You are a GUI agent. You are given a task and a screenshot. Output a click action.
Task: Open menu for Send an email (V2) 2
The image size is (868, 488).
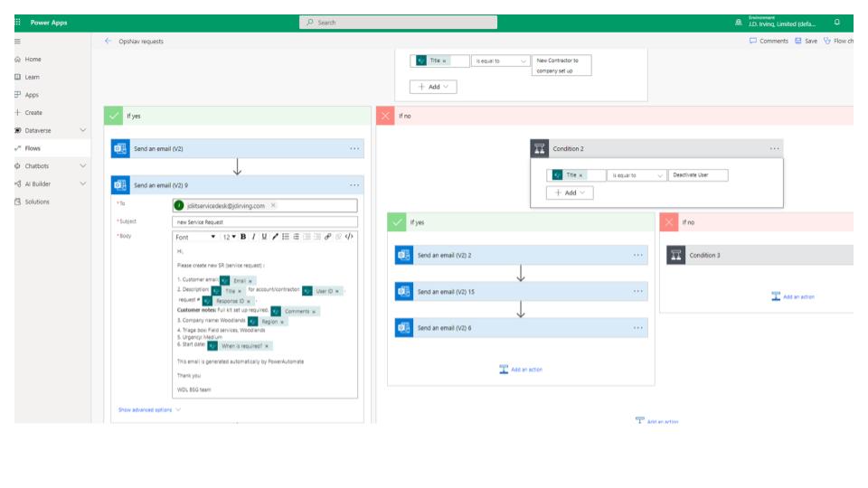pyautogui.click(x=637, y=255)
